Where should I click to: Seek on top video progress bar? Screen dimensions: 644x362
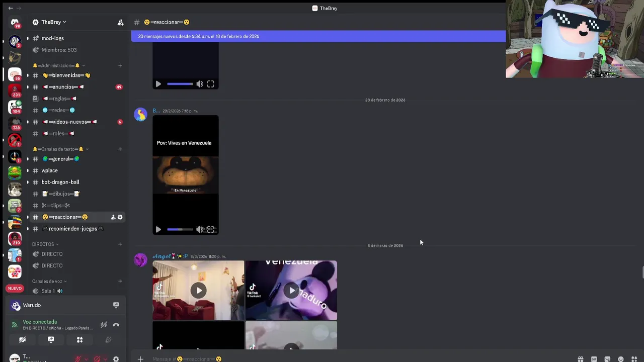click(x=180, y=84)
